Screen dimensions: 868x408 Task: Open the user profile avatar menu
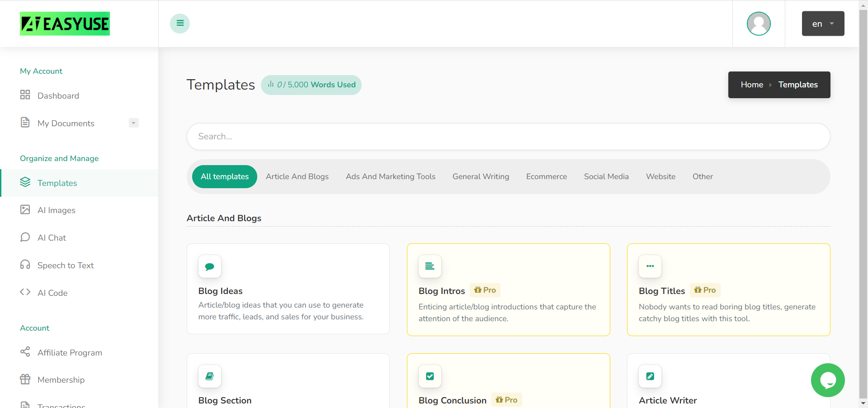pos(759,24)
